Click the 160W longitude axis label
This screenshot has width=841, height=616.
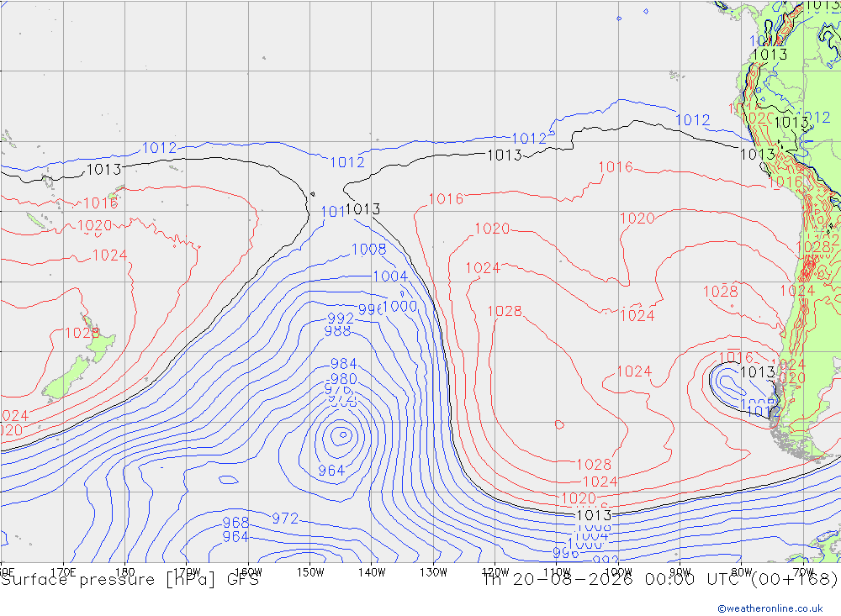tap(249, 572)
